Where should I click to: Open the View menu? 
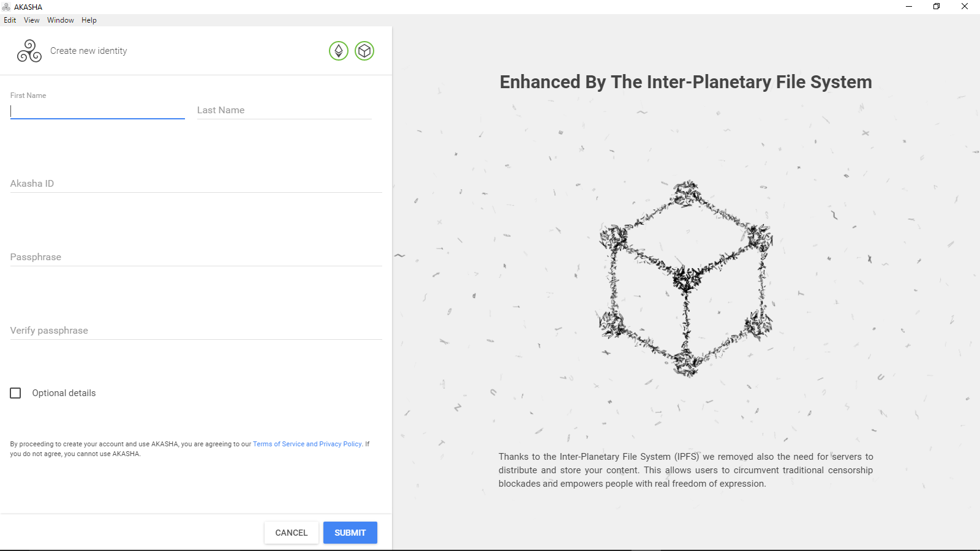pos(32,20)
